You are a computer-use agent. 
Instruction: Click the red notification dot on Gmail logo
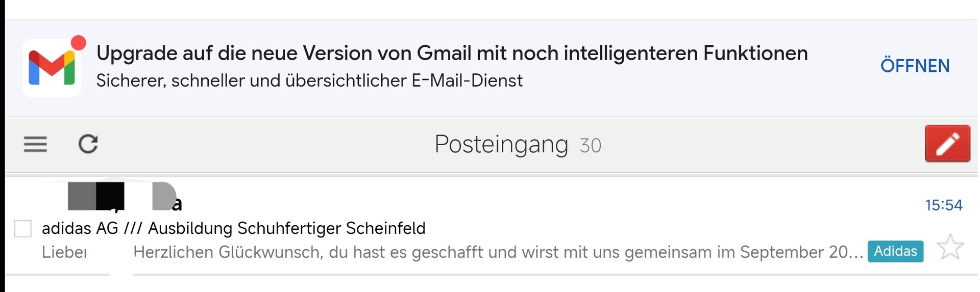point(78,43)
